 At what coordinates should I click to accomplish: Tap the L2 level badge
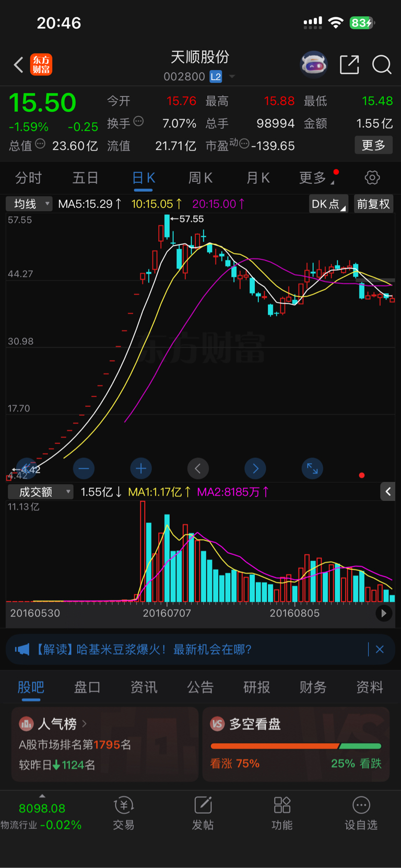(216, 77)
